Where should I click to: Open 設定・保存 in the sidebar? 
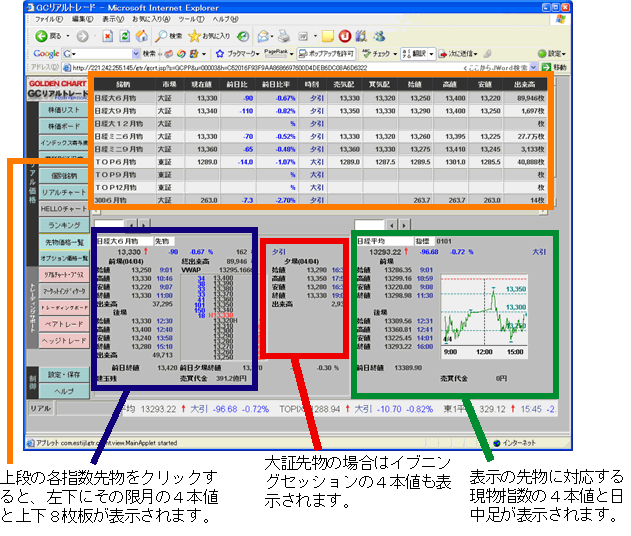point(64,375)
